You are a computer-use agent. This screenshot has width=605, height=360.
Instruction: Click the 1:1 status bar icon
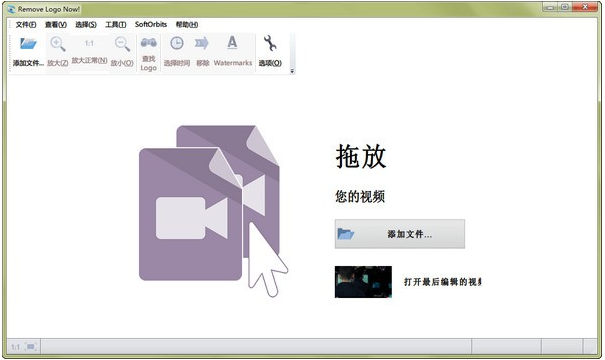[15, 347]
